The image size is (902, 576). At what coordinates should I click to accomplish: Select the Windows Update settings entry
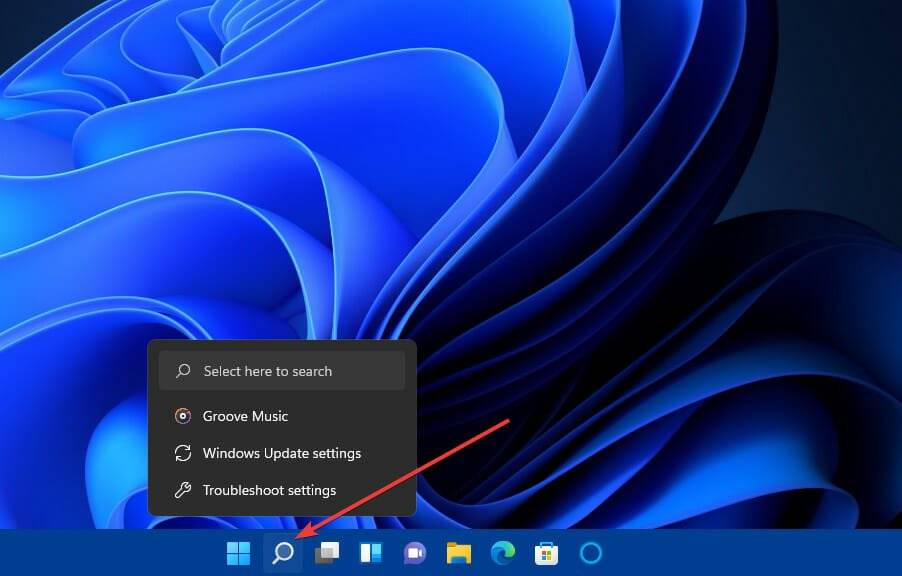coord(281,453)
